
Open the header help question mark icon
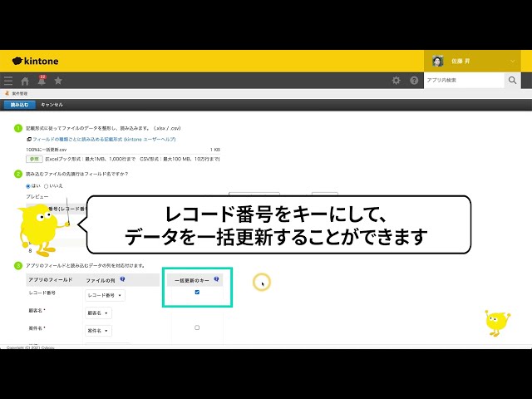(x=414, y=81)
